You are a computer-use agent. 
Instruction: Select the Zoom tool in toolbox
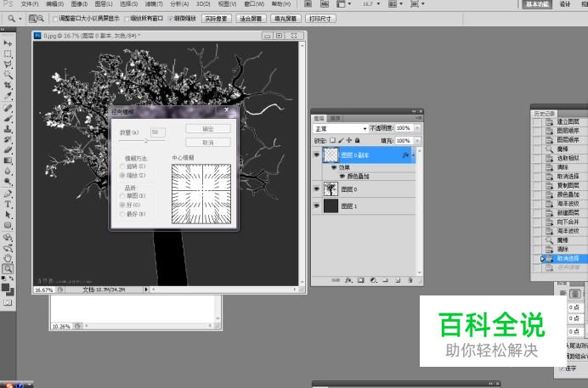pyautogui.click(x=8, y=268)
